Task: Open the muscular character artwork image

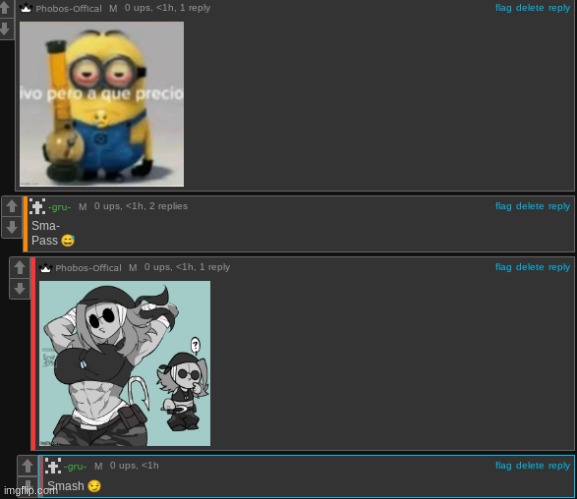Action: tap(125, 364)
